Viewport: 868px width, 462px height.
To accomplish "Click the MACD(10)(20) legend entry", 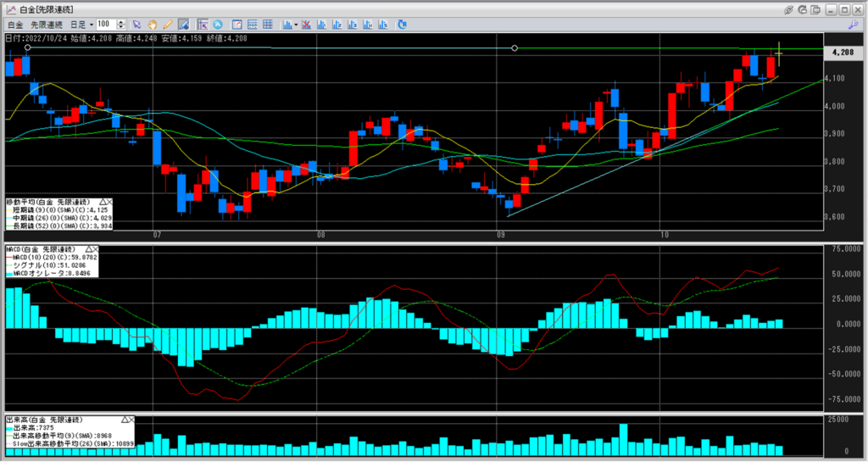I will (52, 258).
